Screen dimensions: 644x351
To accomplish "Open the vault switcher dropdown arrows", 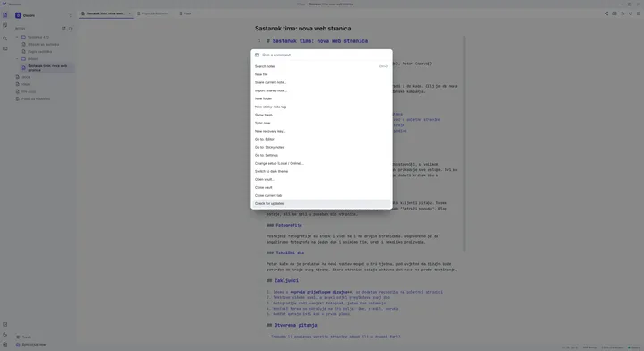I will [71, 15].
